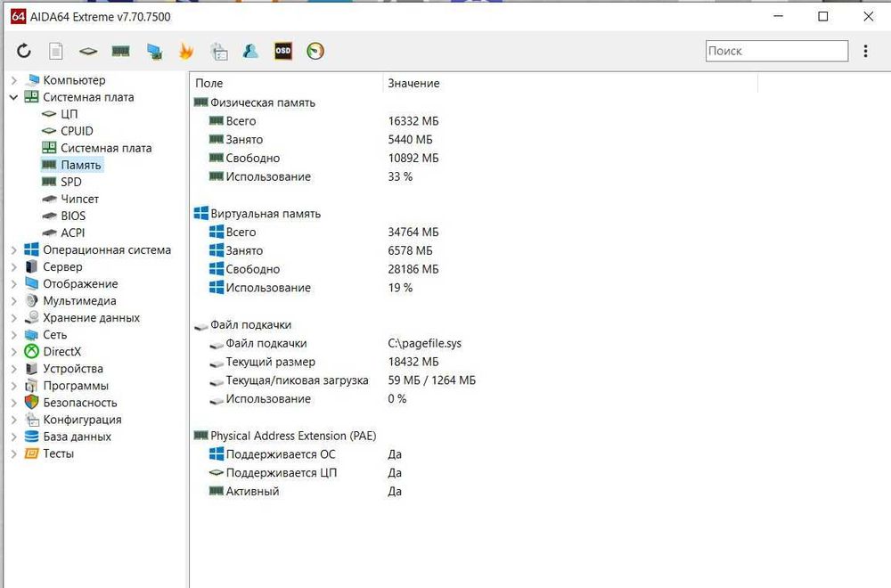Select the 28186 МБ value
Screen dimensions: 891x588
(x=413, y=269)
